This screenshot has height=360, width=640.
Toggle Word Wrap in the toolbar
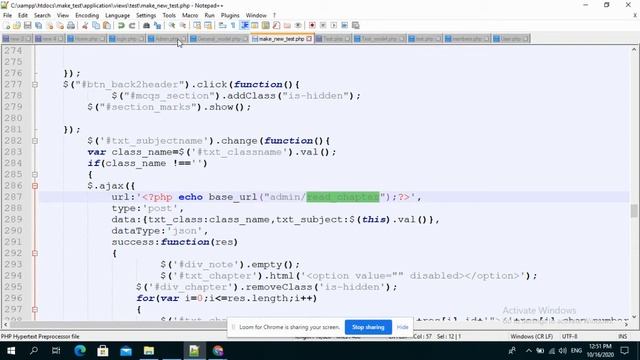click(222, 25)
